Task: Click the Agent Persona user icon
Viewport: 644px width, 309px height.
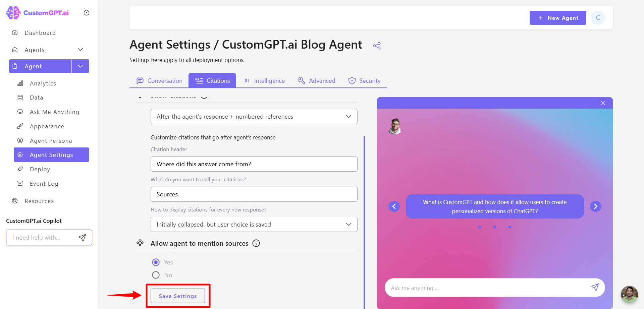Action: (20, 140)
